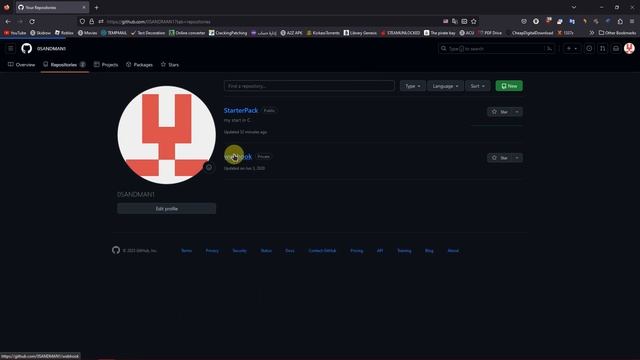This screenshot has height=360, width=640.
Task: Click the large profile avatar picture
Action: (167, 135)
